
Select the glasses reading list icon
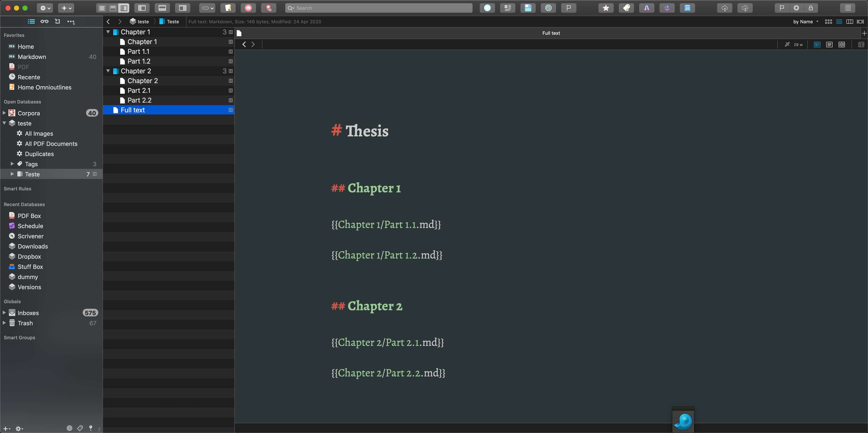(45, 22)
